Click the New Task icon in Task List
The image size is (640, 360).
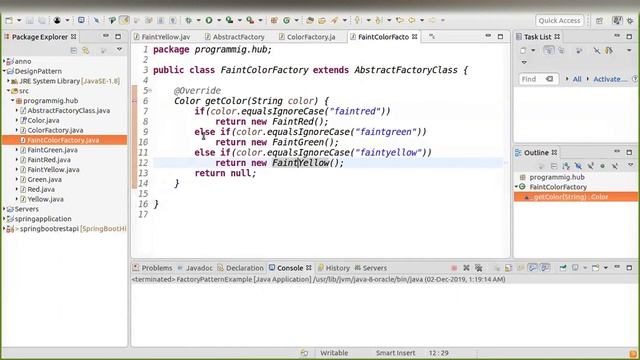tap(523, 51)
